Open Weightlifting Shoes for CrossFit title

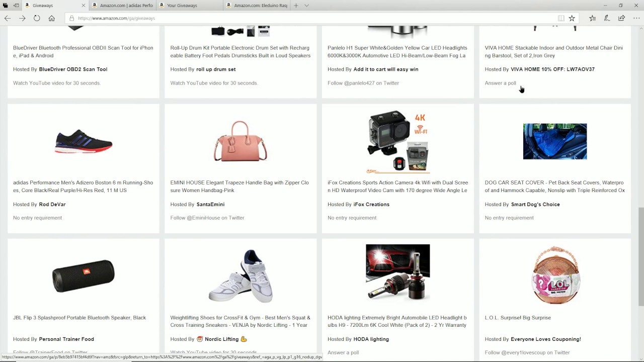(240, 321)
